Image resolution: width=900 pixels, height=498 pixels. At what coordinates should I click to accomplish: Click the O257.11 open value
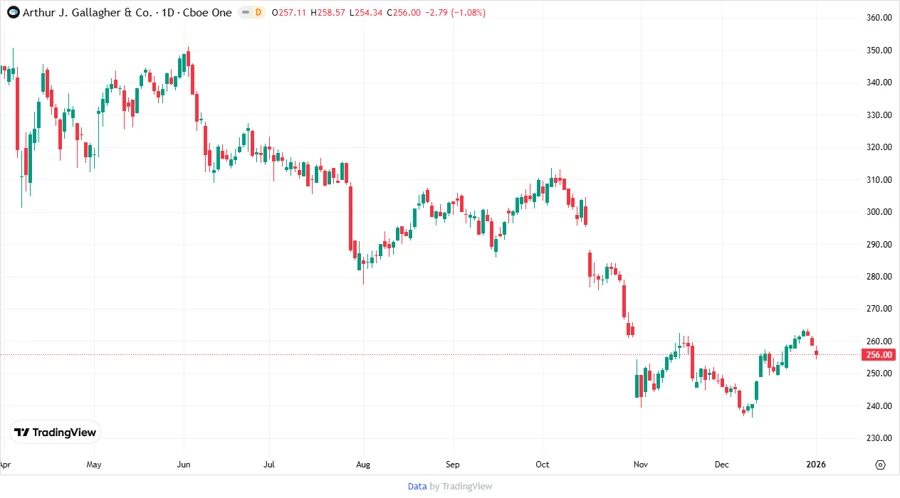289,13
